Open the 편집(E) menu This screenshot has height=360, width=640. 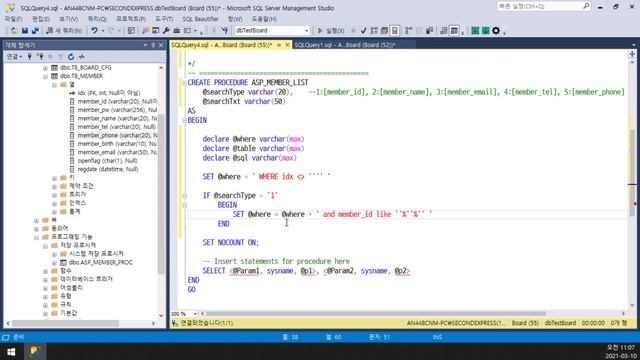point(41,19)
